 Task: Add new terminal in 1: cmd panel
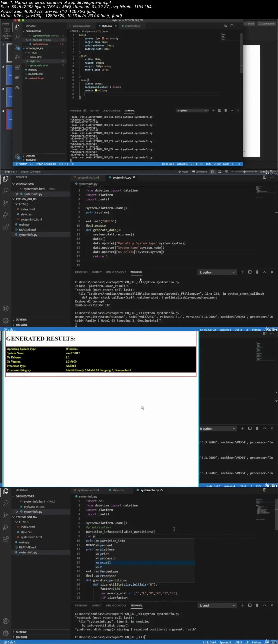click(242, 605)
